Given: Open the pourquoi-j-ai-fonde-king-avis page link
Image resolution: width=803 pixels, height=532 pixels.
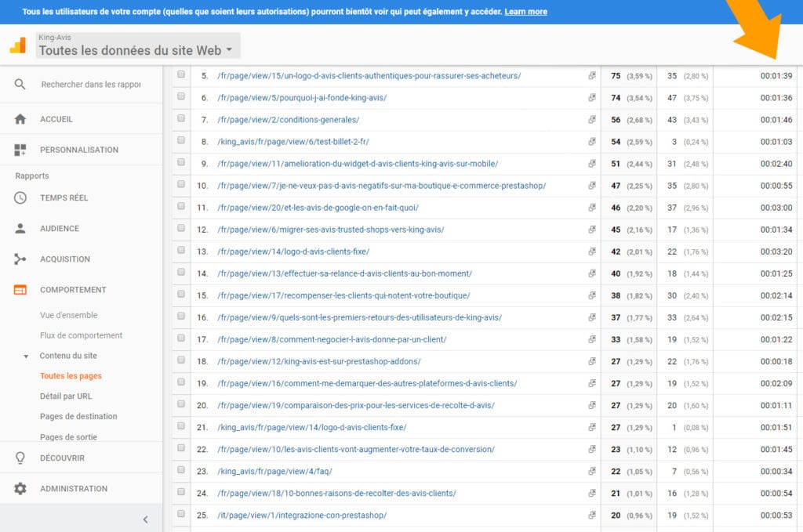Looking at the screenshot, I should (x=302, y=98).
